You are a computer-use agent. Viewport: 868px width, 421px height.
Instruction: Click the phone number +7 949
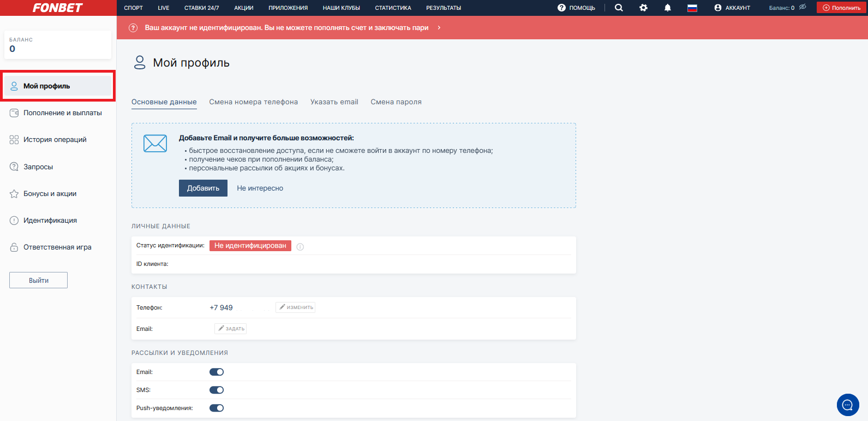(x=221, y=307)
